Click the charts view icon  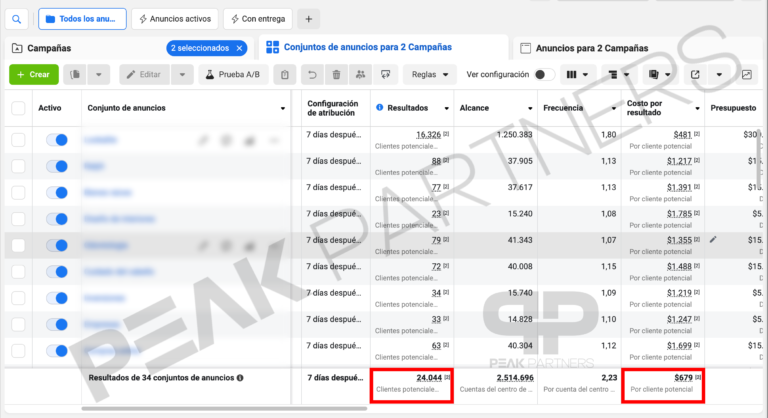point(746,74)
